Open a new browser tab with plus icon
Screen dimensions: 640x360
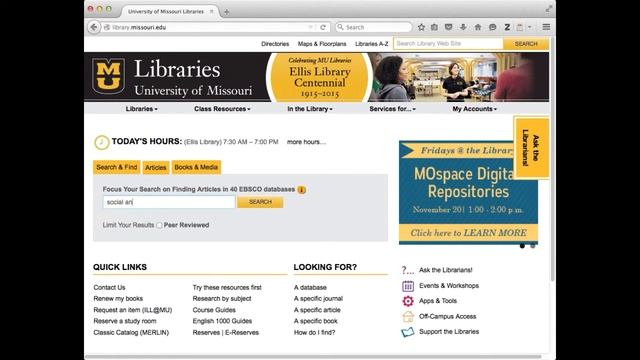click(x=227, y=12)
